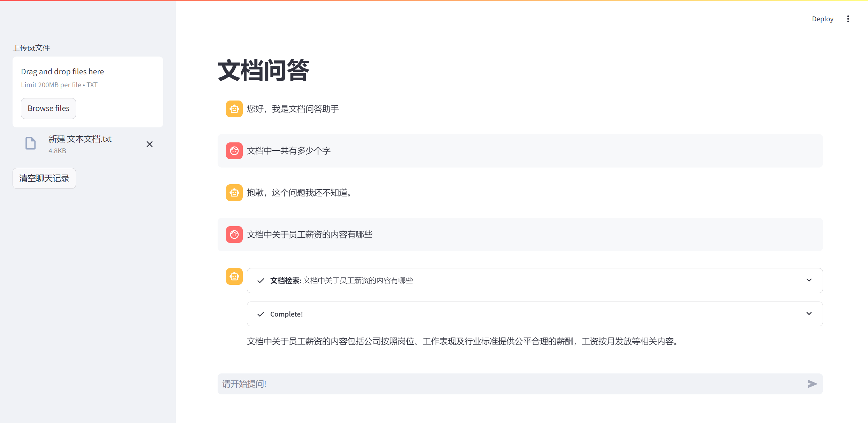Click user avatar beside 文档中一共有多少个字
The width and height of the screenshot is (868, 423).
[234, 151]
